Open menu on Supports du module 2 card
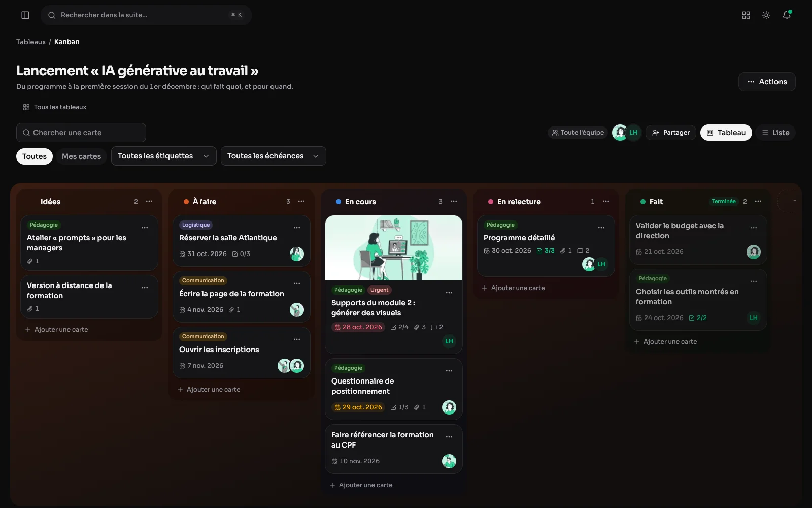Image resolution: width=812 pixels, height=508 pixels. coord(449,293)
